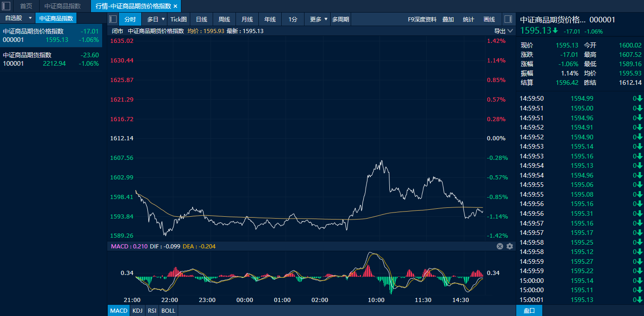Switch indicator to RSI
Screen dimensions: 644x316
[152, 310]
